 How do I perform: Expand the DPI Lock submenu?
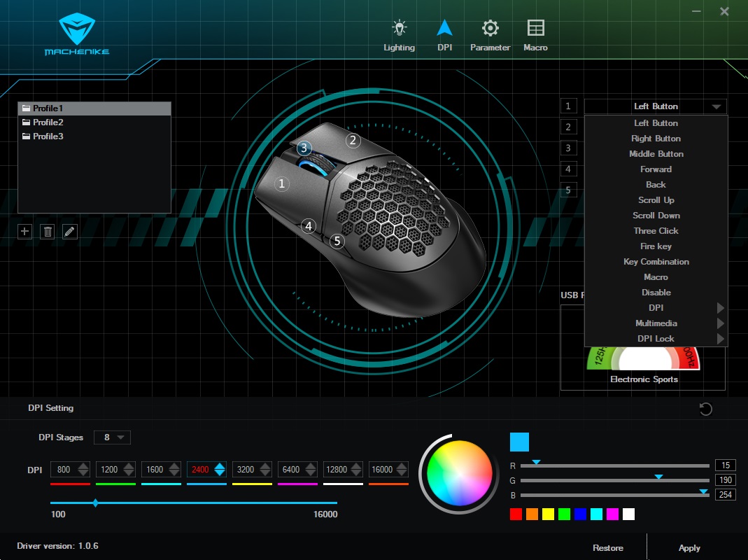(656, 339)
